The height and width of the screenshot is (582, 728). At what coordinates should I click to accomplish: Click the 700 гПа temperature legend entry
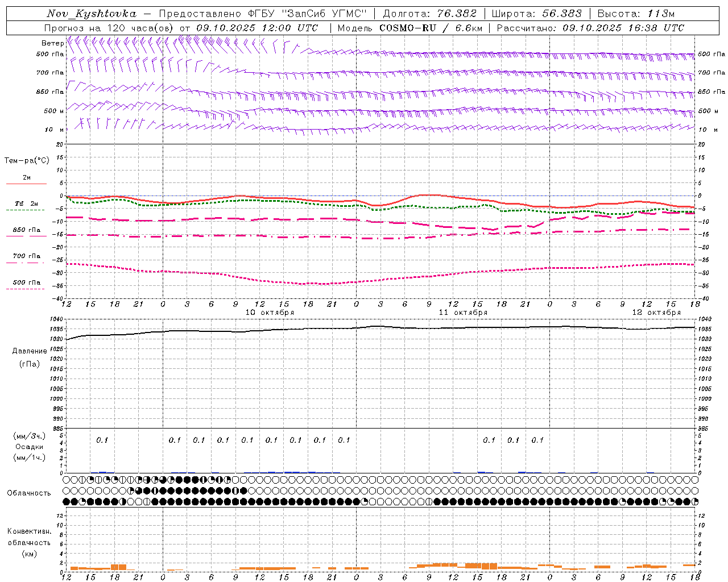[26, 256]
